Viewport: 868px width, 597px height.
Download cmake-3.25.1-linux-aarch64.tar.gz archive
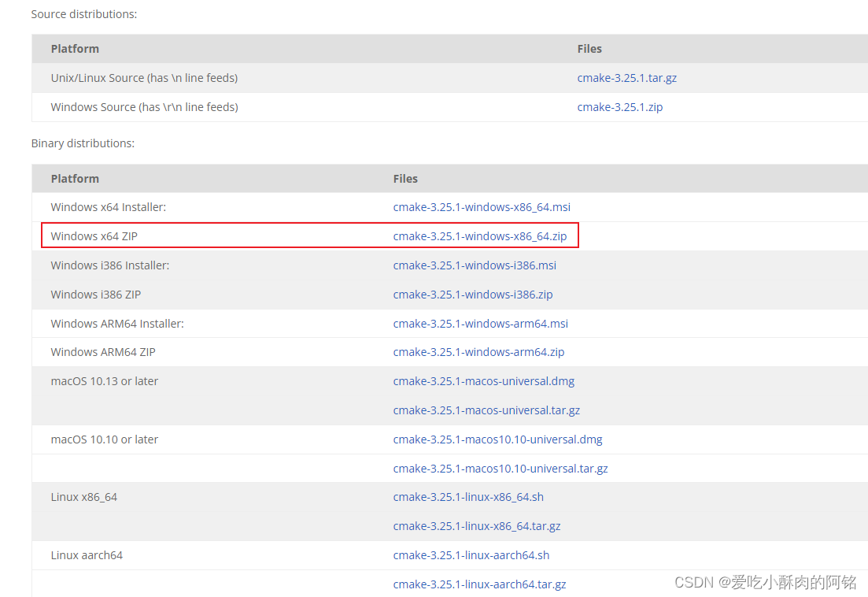tap(479, 584)
